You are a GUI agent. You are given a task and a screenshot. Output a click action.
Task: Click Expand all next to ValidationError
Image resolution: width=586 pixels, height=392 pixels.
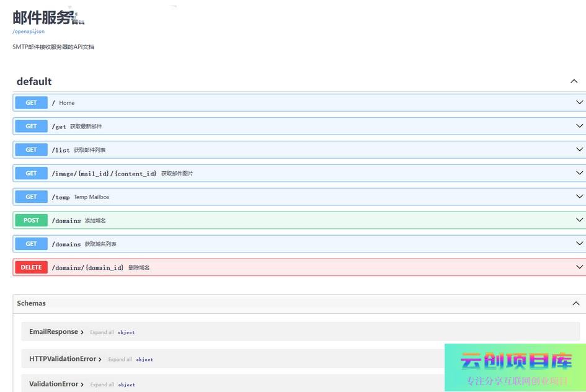click(102, 385)
